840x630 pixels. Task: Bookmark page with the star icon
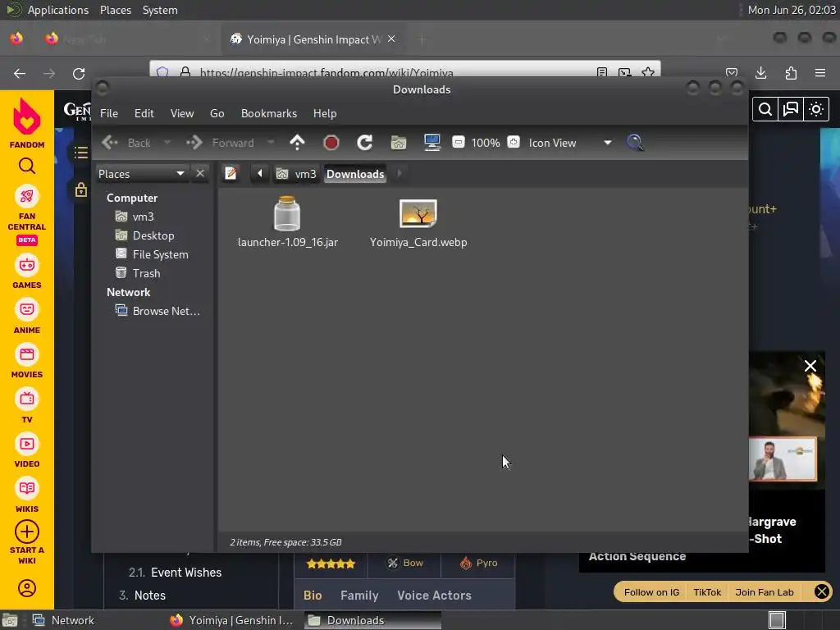click(x=648, y=72)
